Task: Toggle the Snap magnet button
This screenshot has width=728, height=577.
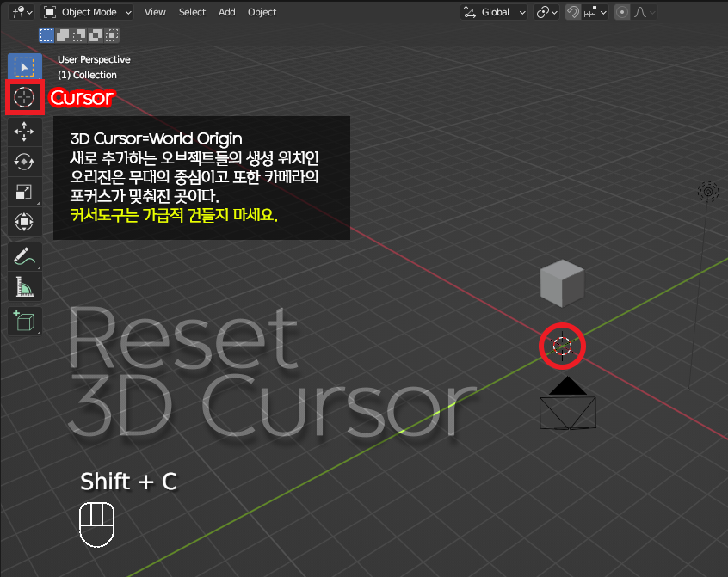Action: pos(573,13)
